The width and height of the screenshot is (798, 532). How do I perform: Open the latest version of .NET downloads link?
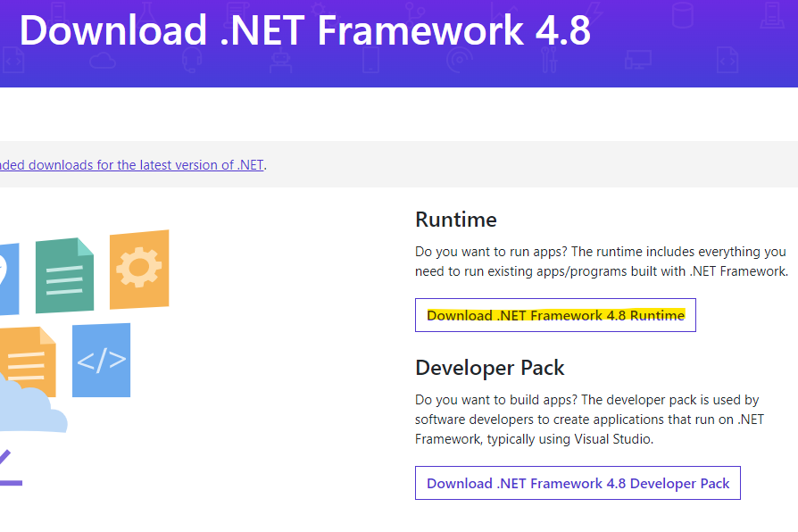[132, 165]
